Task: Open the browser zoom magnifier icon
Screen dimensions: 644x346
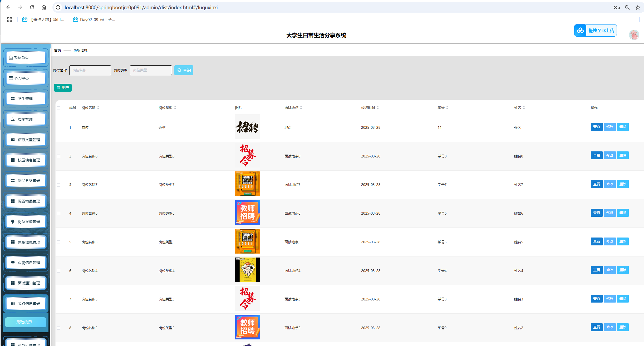Action: point(627,7)
